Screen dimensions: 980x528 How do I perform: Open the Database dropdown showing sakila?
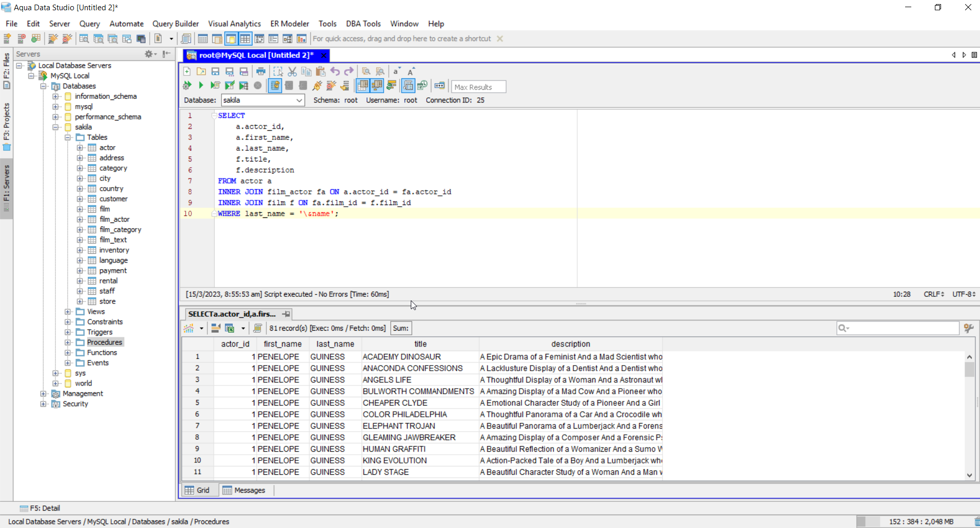(263, 100)
